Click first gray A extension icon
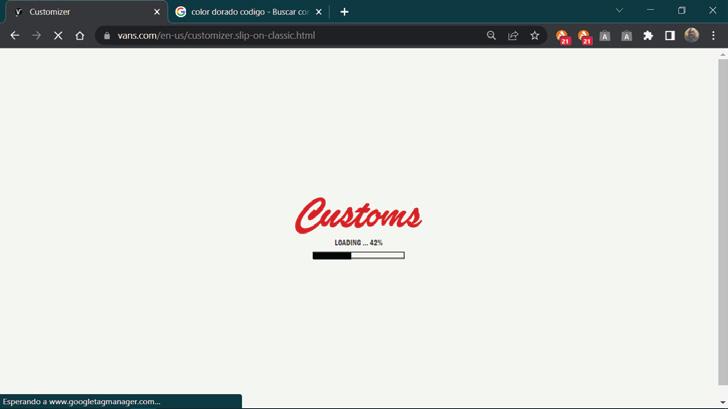This screenshot has width=728, height=409. coord(604,36)
